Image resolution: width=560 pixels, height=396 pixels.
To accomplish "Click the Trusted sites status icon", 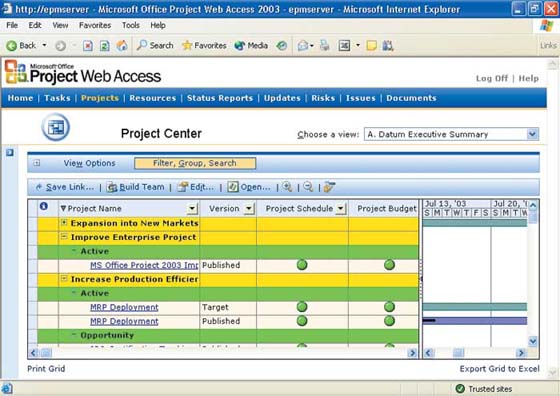I will coord(460,389).
